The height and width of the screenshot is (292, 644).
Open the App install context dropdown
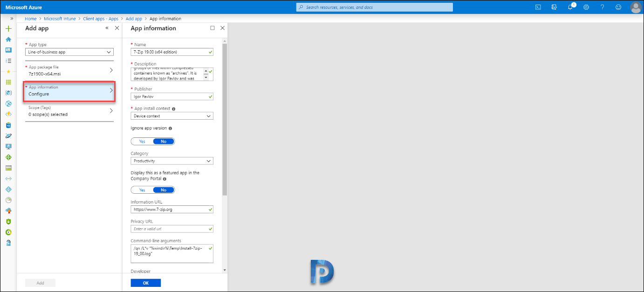tap(172, 116)
